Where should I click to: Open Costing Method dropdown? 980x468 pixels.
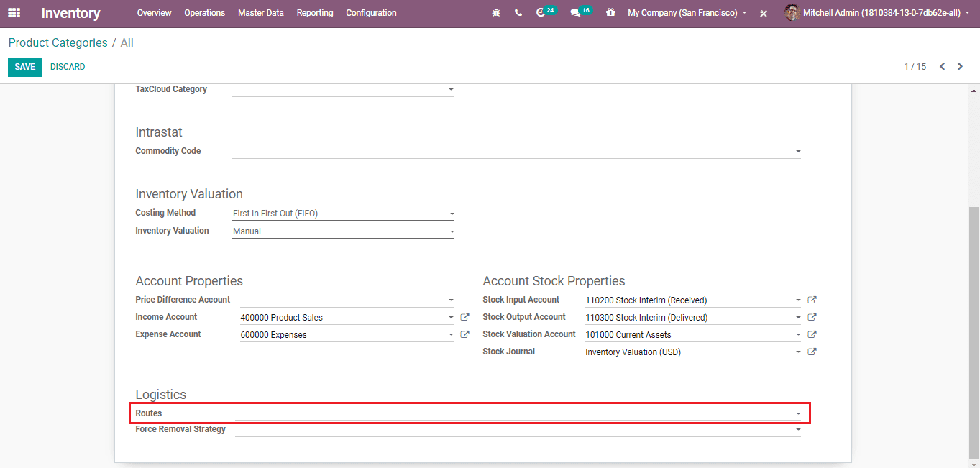tap(451, 214)
